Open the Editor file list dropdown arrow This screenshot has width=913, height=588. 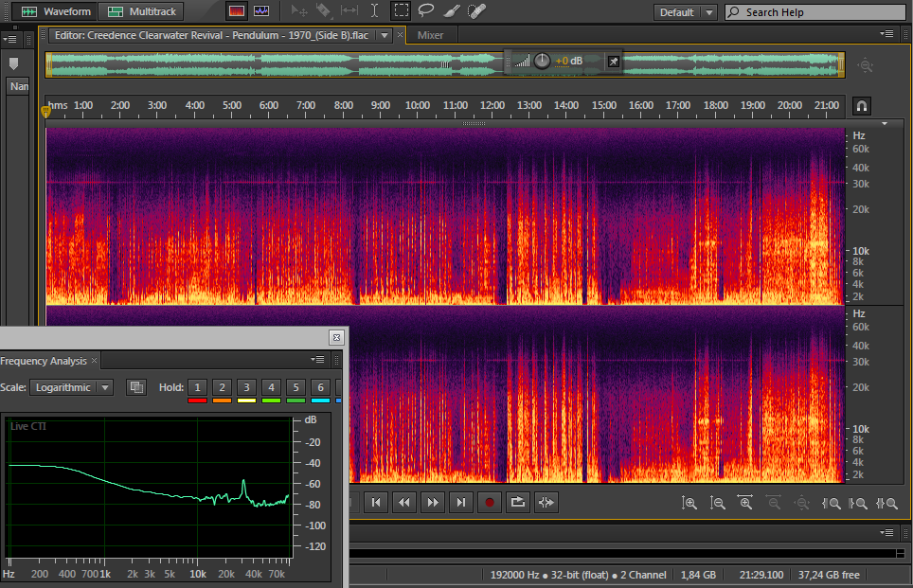[x=385, y=36]
